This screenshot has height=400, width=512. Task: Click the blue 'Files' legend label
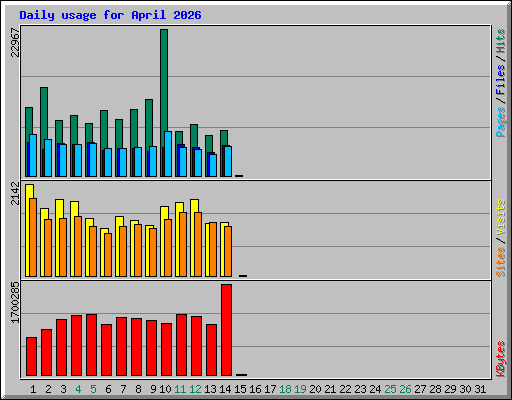501,80
